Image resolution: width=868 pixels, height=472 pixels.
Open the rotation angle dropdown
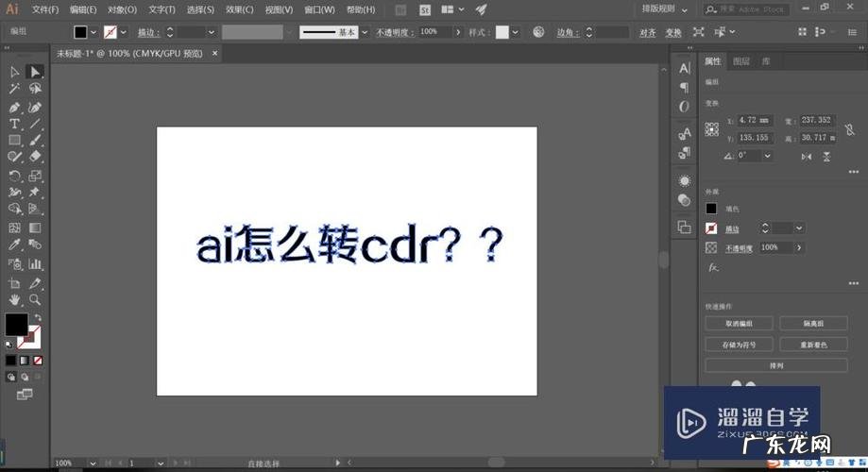tap(766, 155)
